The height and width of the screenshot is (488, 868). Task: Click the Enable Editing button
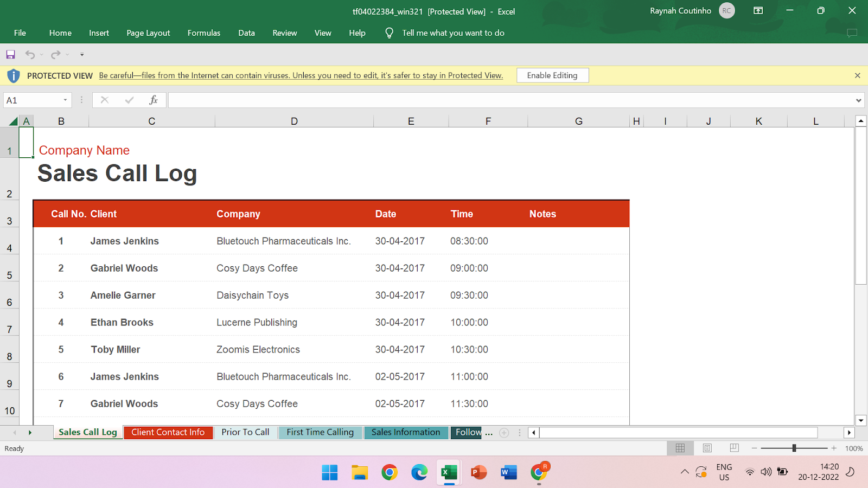click(x=552, y=75)
